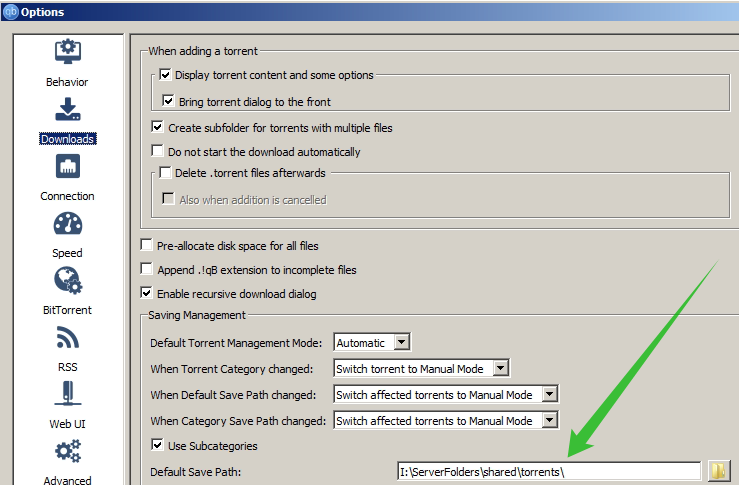Expand When Category Save Path changed dropdown
This screenshot has height=485, width=739.
click(446, 421)
